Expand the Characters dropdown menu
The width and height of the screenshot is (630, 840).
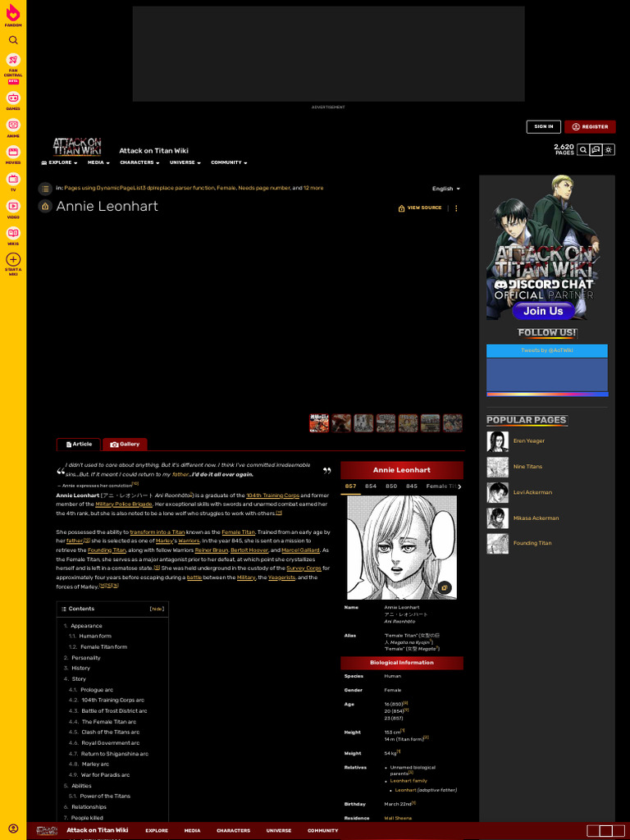139,163
